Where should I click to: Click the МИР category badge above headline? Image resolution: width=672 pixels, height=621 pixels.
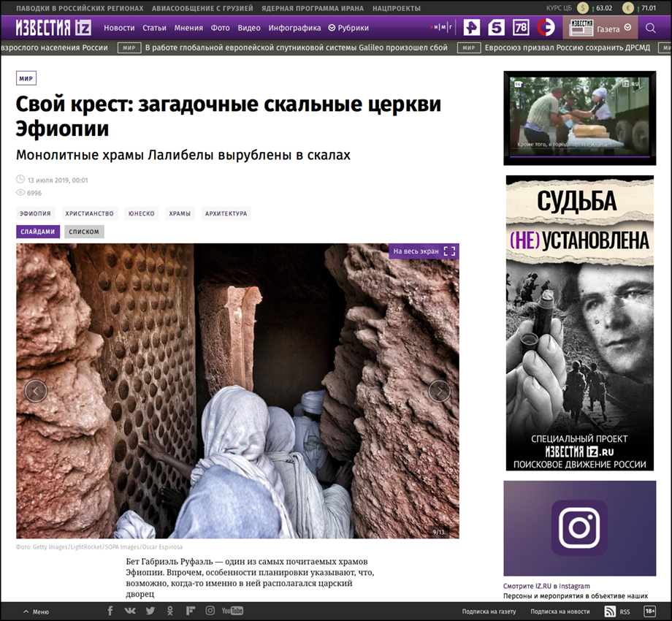click(x=26, y=78)
